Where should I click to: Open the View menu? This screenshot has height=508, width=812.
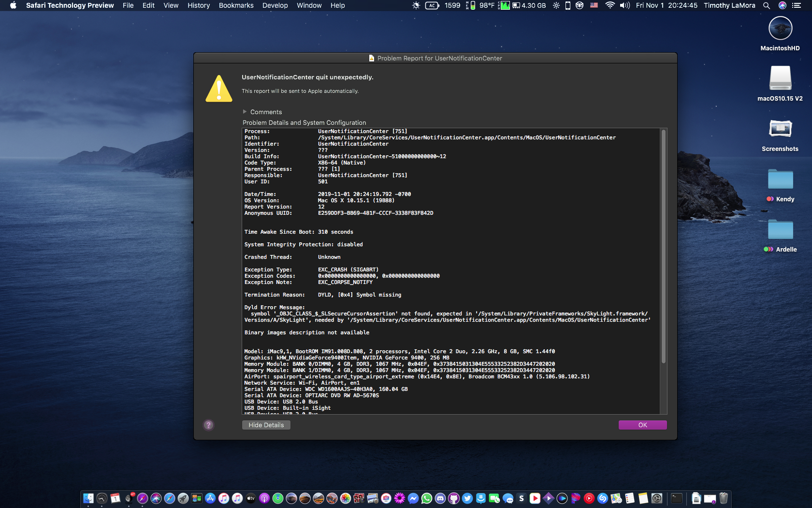pyautogui.click(x=171, y=5)
